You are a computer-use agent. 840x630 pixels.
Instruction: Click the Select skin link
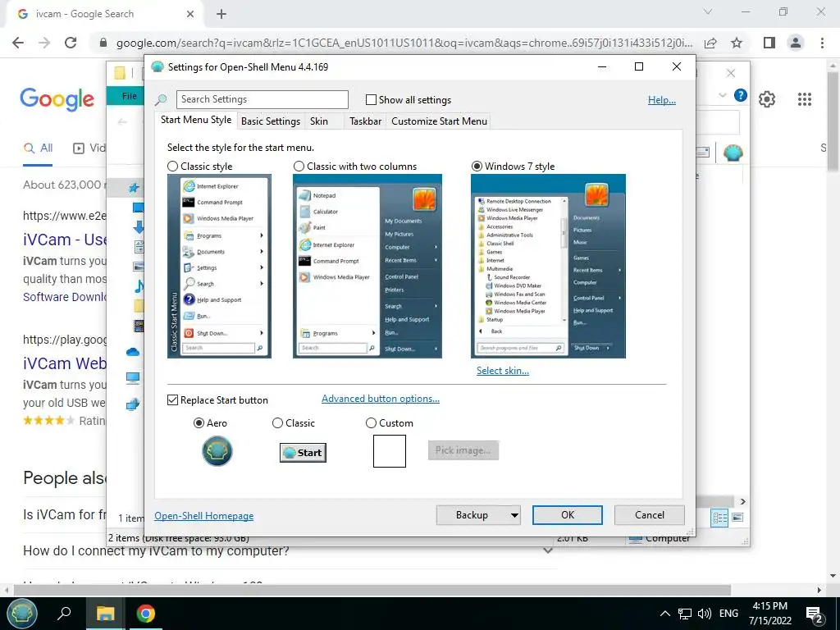tap(503, 371)
